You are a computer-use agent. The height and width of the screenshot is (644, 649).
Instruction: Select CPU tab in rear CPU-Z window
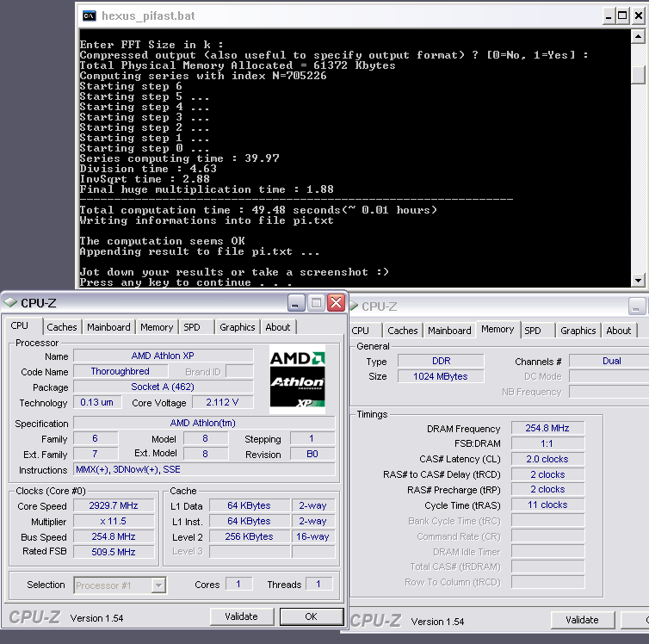[x=360, y=331]
